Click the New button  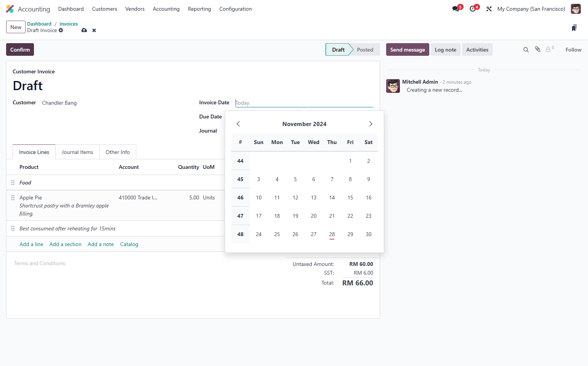[16, 27]
